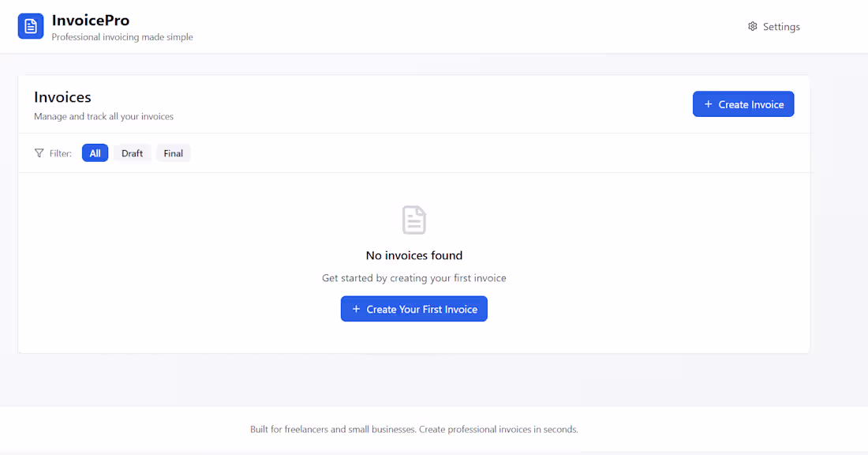Click the InvoicePro app title
Image resolution: width=868 pixels, height=455 pixels.
91,20
